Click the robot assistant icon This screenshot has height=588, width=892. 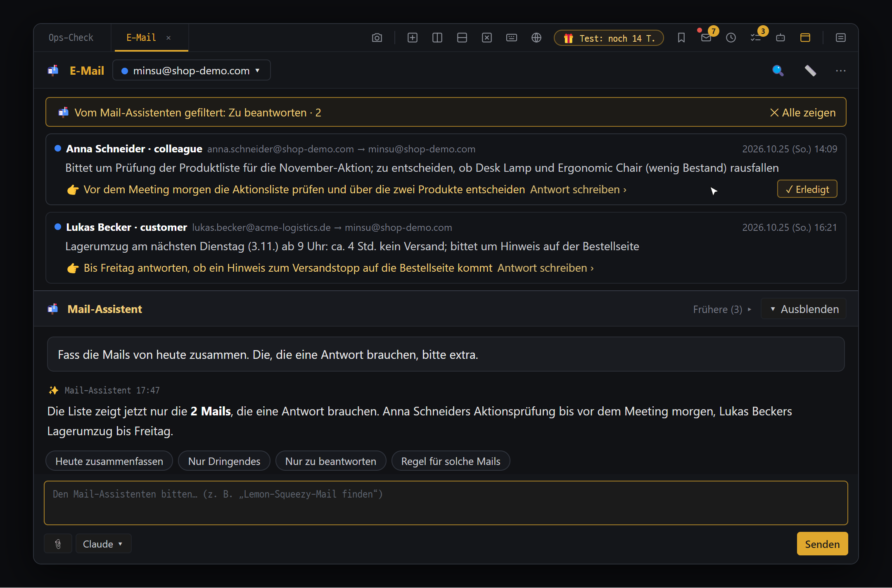780,38
